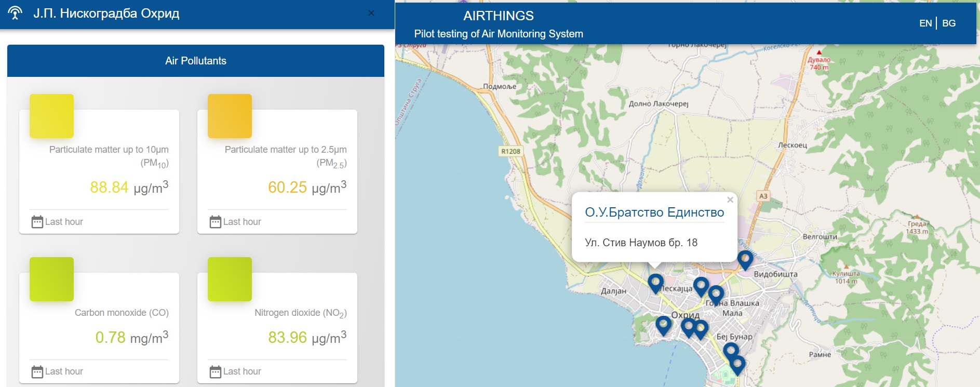Switch language to BG
Image resolution: width=980 pixels, height=387 pixels.
949,23
